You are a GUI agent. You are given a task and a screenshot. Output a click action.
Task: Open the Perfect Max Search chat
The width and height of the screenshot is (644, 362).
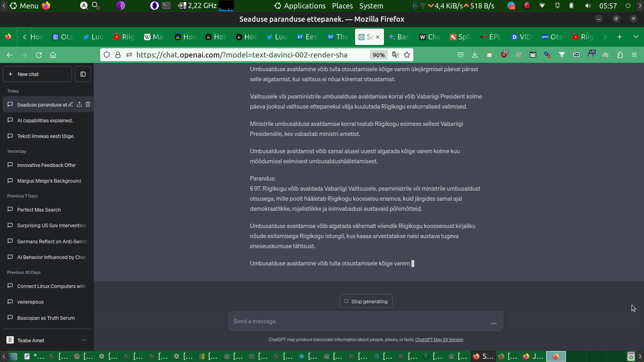[x=47, y=210]
